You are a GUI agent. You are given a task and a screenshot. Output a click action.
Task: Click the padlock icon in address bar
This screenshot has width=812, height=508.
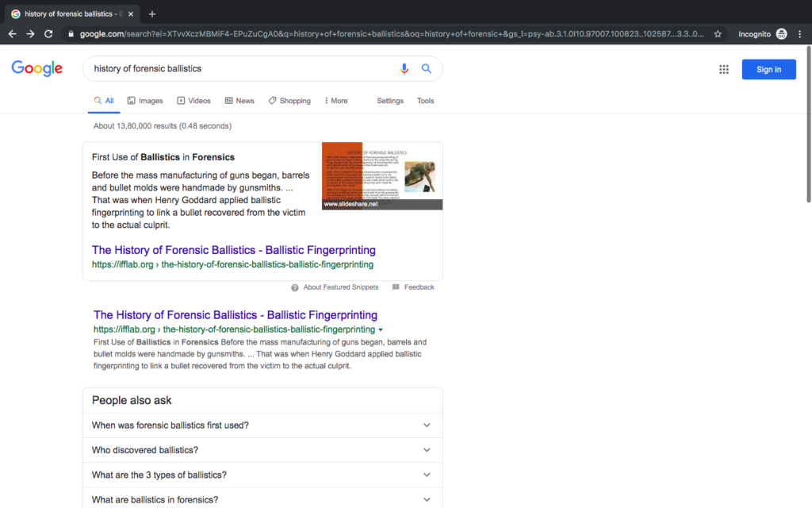[71, 34]
